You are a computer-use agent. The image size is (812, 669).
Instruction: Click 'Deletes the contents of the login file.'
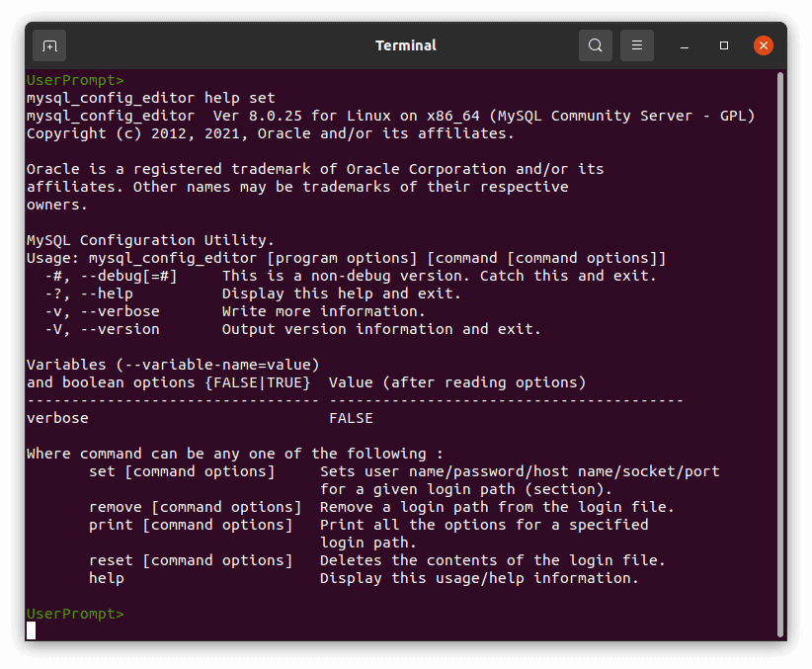point(493,560)
